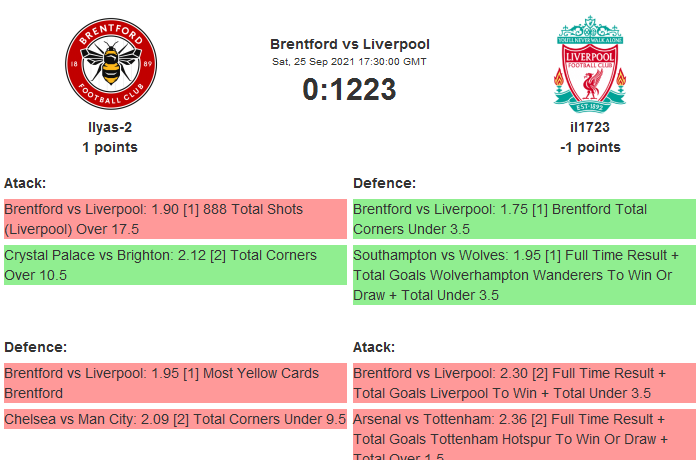The width and height of the screenshot is (700, 460).
Task: Click the Chelsea vs Man City corners bet
Action: tap(174, 419)
